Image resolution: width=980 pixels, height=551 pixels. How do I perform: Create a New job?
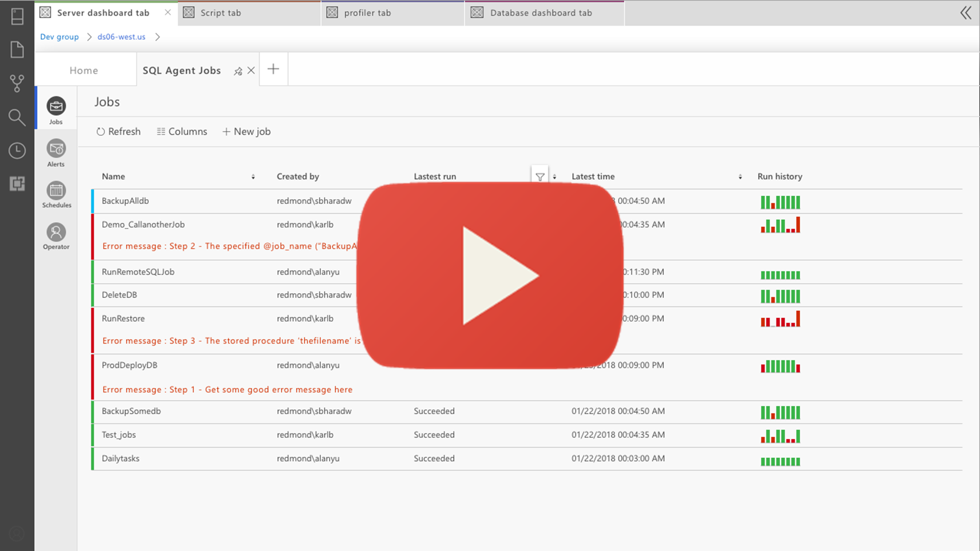point(246,131)
